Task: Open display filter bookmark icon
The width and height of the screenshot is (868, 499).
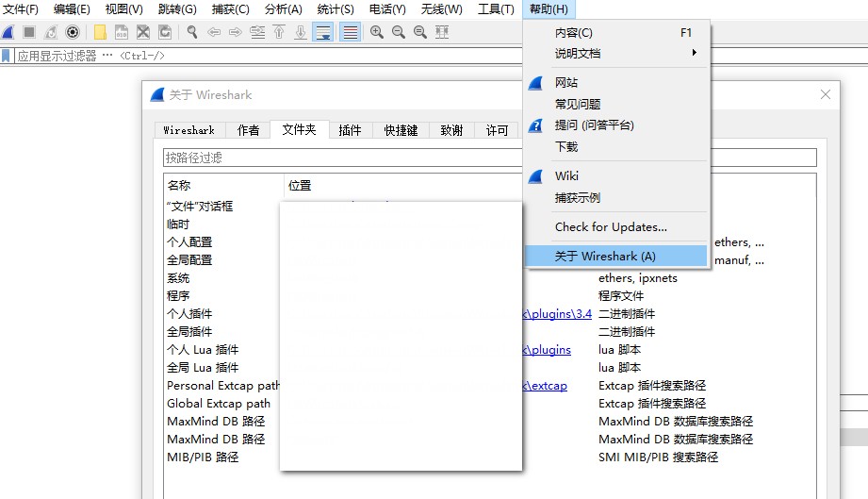Action: [x=6, y=56]
